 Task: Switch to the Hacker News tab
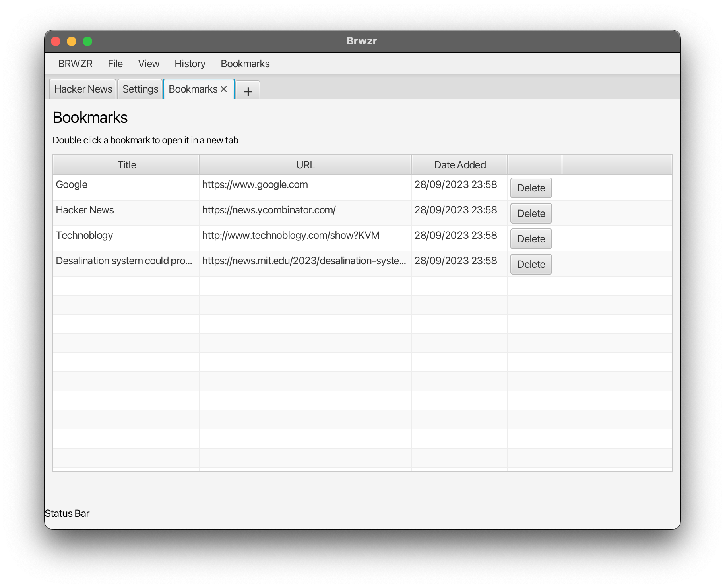pyautogui.click(x=82, y=89)
